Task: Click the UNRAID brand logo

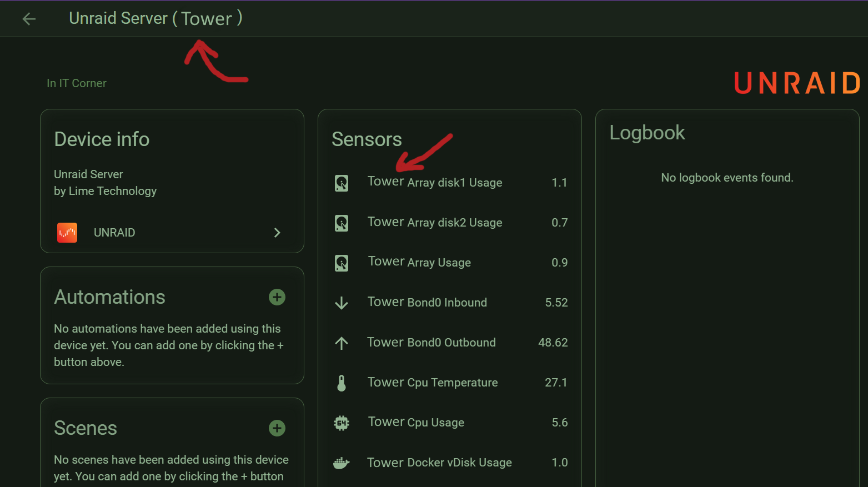Action: click(797, 83)
